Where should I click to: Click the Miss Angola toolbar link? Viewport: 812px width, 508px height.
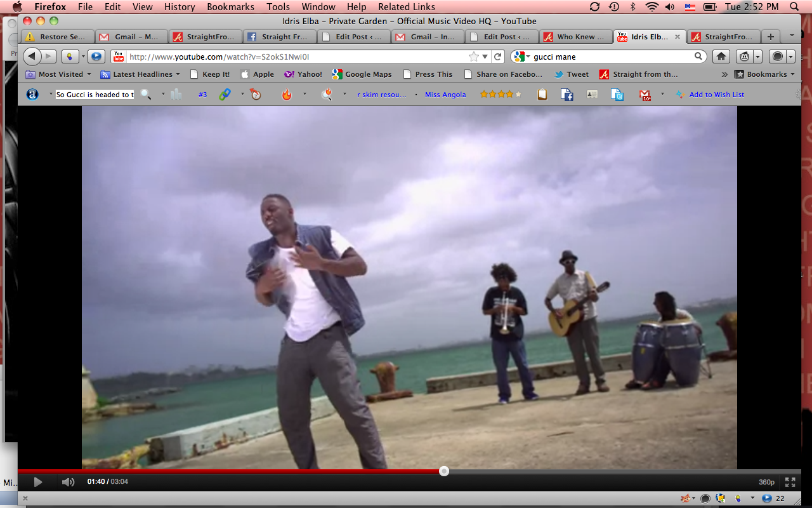445,95
